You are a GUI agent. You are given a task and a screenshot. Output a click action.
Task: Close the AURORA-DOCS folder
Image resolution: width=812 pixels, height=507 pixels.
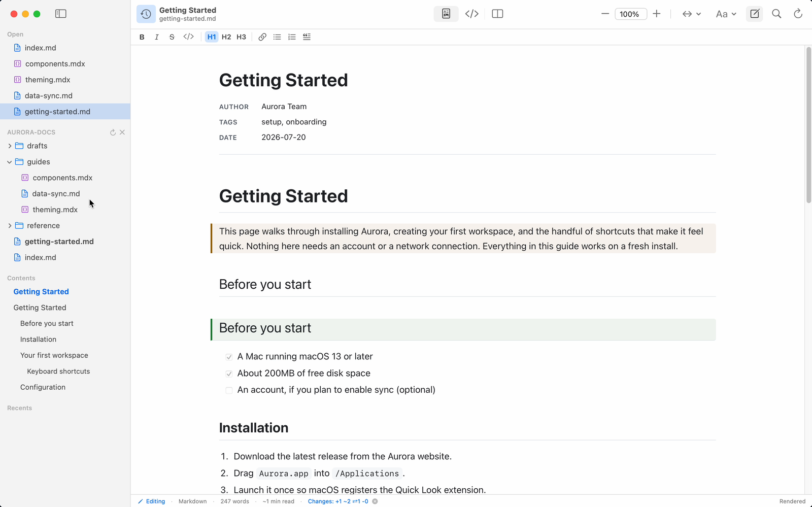[122, 132]
